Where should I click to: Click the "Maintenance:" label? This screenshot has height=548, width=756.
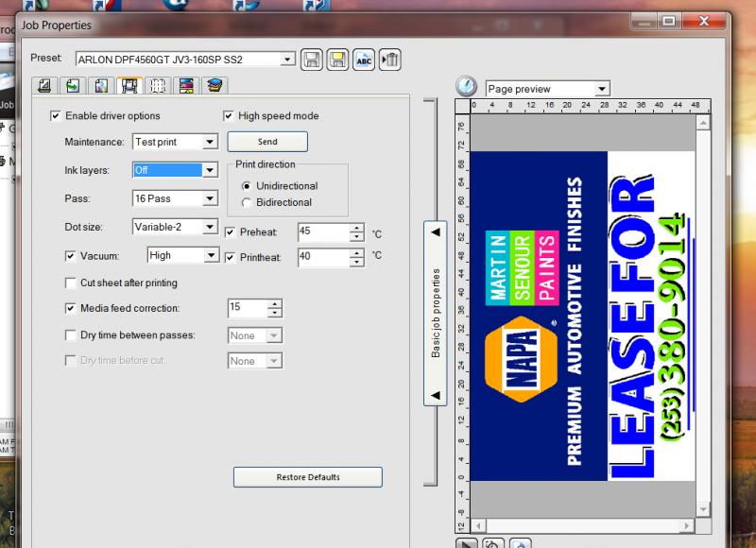click(94, 142)
